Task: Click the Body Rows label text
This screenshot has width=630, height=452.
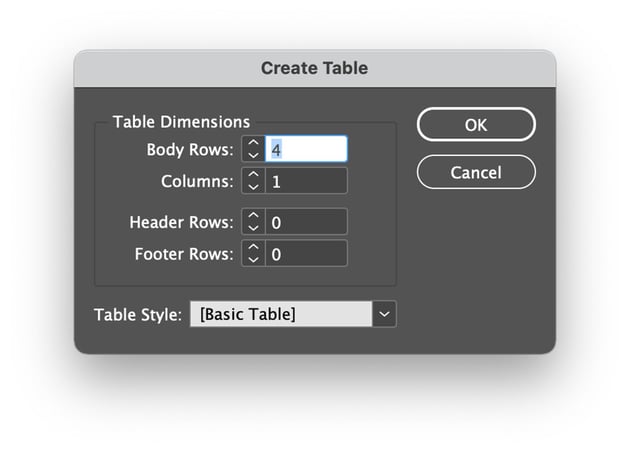Action: [x=190, y=150]
